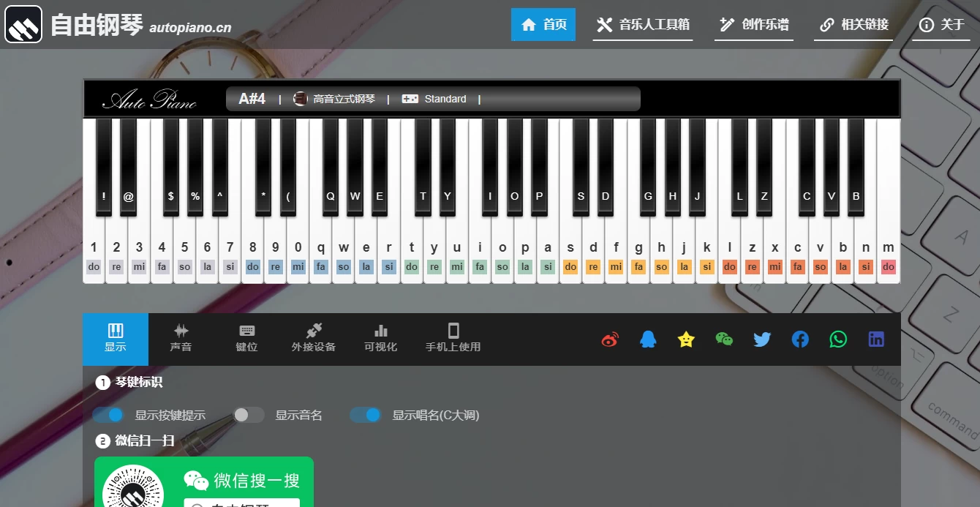Toggle 显示按键提示 switch off
980x507 pixels.
point(108,415)
